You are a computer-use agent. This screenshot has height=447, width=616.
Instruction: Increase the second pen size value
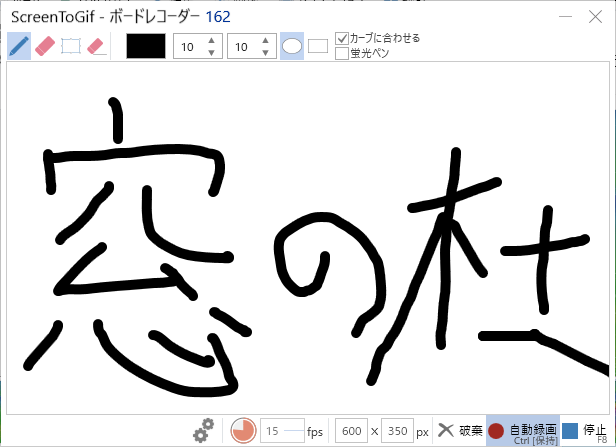point(266,40)
